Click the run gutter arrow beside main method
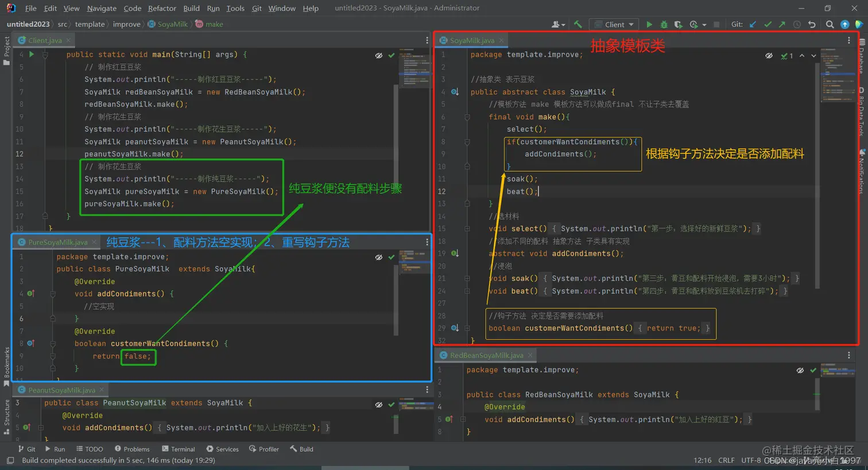 [x=32, y=55]
